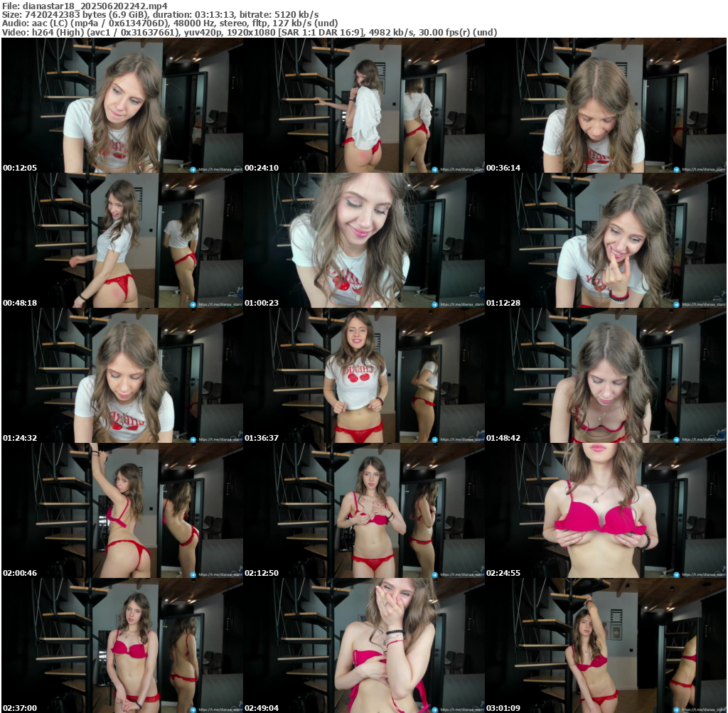Click Telegram icon in the 00:12:05 thumbnail

(193, 169)
